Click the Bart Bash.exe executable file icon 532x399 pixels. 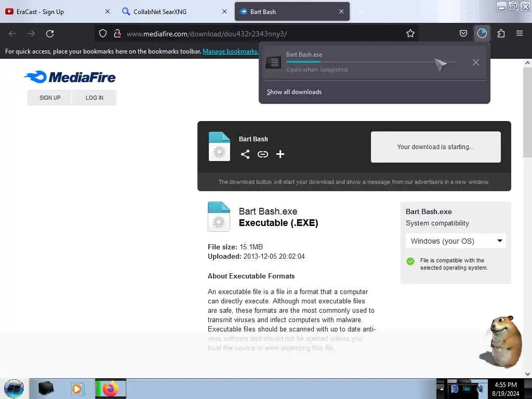pyautogui.click(x=219, y=217)
